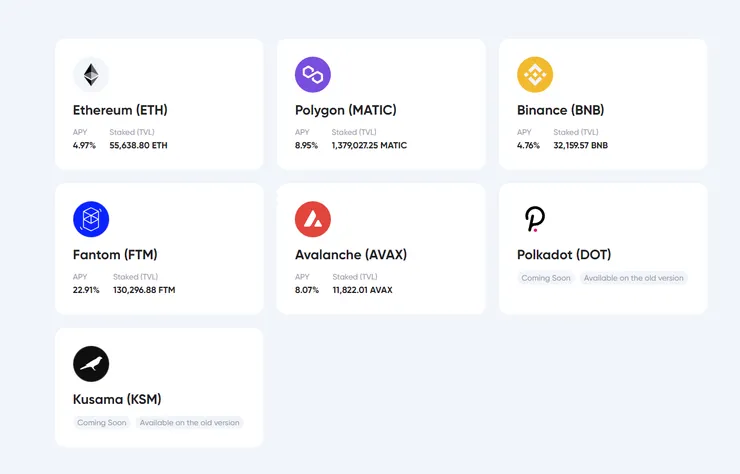Click the Staked (TVL) label in Polygon card
The height and width of the screenshot is (474, 740).
click(354, 132)
